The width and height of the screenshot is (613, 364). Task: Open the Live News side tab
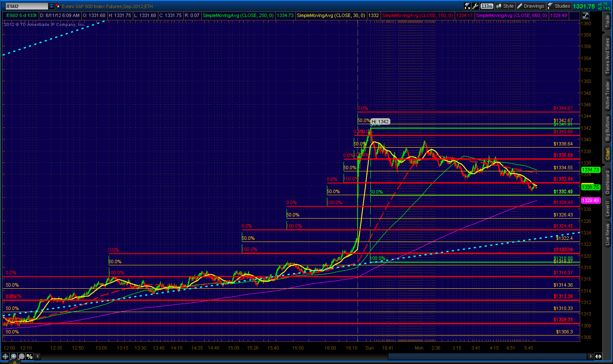[x=608, y=234]
